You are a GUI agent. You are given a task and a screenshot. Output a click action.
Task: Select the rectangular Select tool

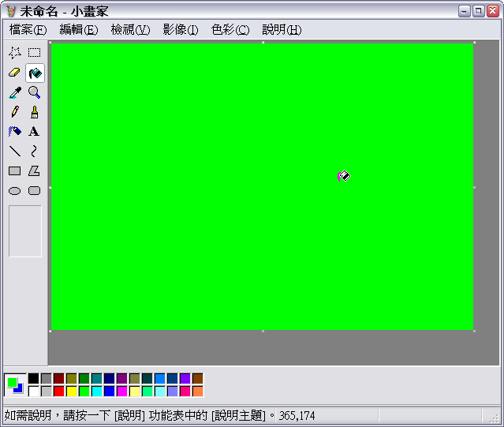[35, 53]
